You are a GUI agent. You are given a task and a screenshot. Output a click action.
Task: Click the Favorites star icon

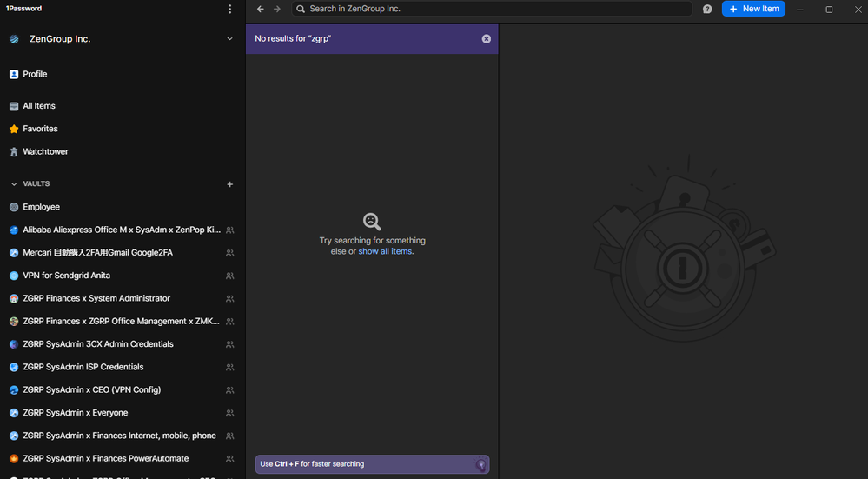pyautogui.click(x=14, y=129)
